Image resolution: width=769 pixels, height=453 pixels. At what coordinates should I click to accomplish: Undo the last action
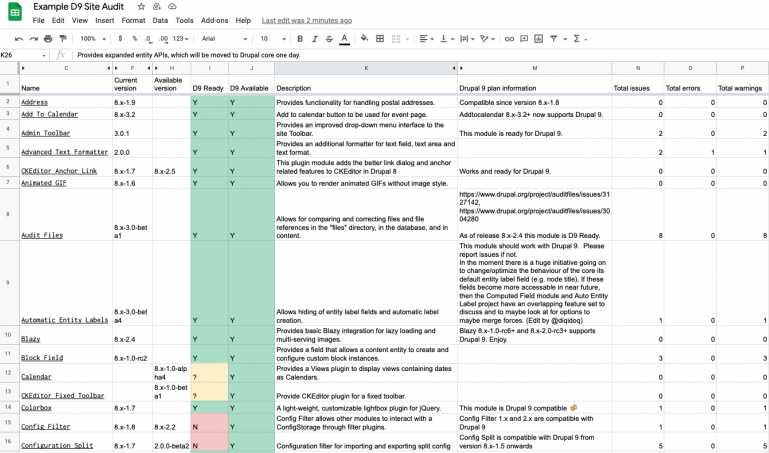click(x=19, y=39)
